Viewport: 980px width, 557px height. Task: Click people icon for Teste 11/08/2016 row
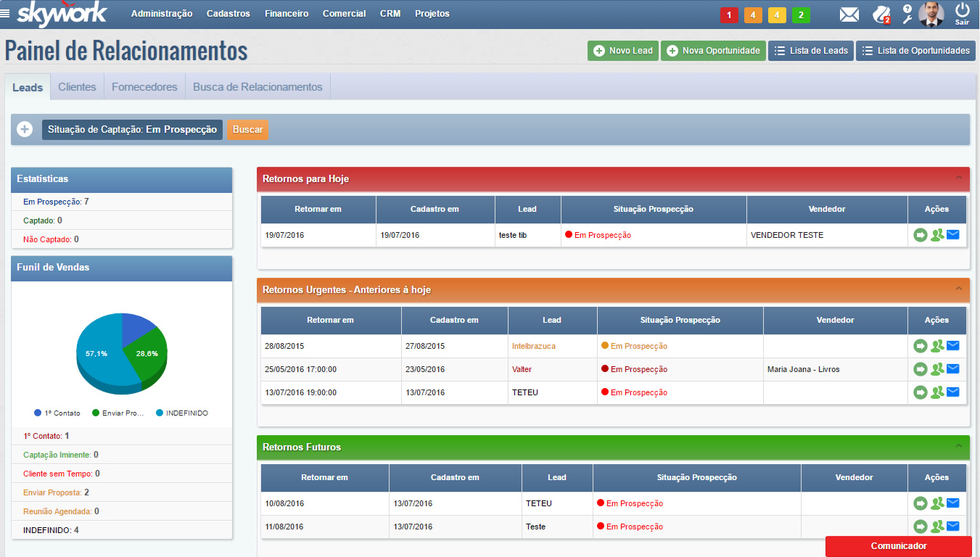coord(937,527)
